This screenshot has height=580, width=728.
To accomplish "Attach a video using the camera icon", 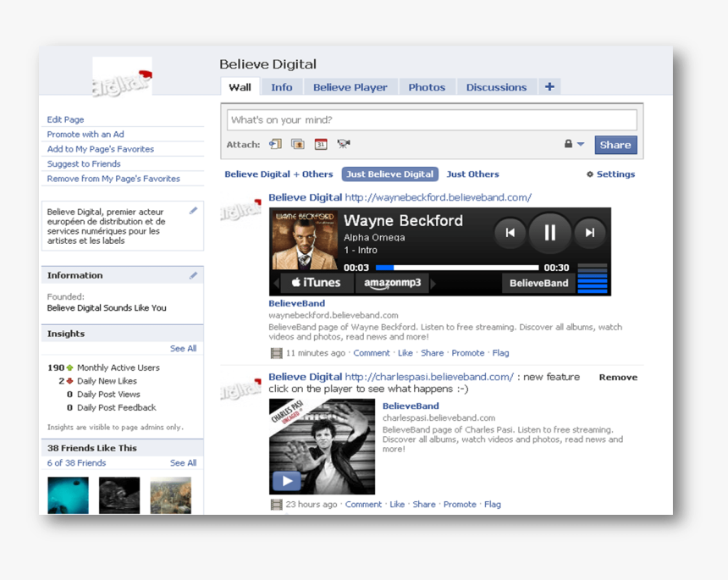I will [x=344, y=145].
